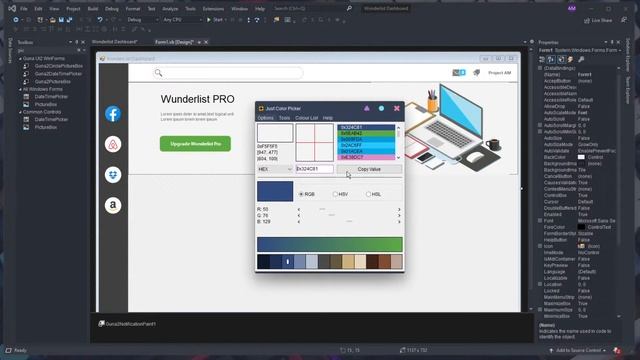Screen dimensions: 640x360
Task: Click the Airbnb icon in the form sidebar
Action: coord(113,144)
